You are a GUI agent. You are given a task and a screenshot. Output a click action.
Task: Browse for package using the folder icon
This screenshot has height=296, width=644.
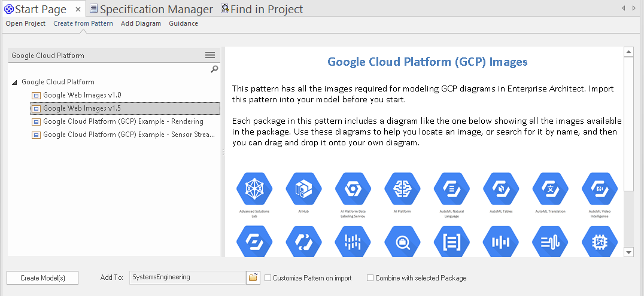(253, 277)
